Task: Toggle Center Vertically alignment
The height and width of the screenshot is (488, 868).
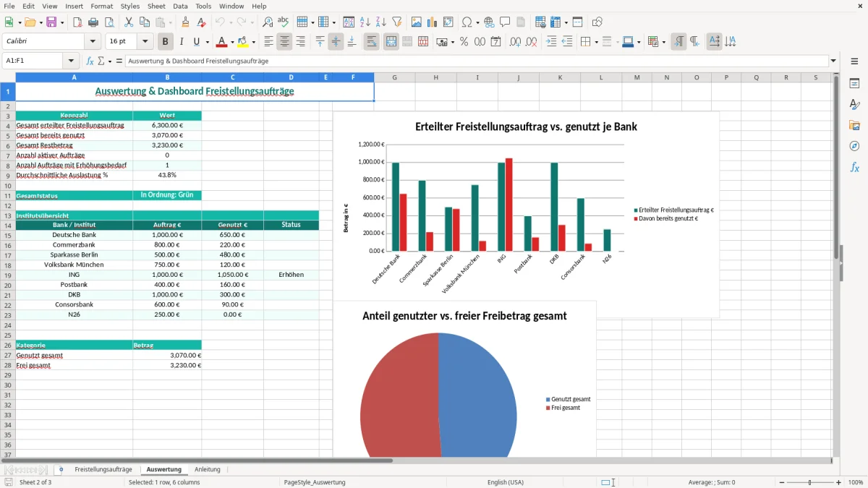Action: pos(336,42)
